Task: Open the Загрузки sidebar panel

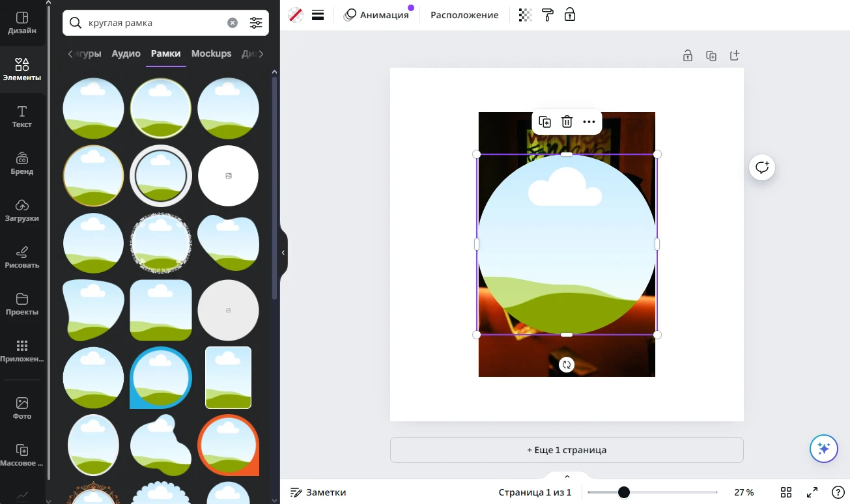Action: tap(22, 210)
